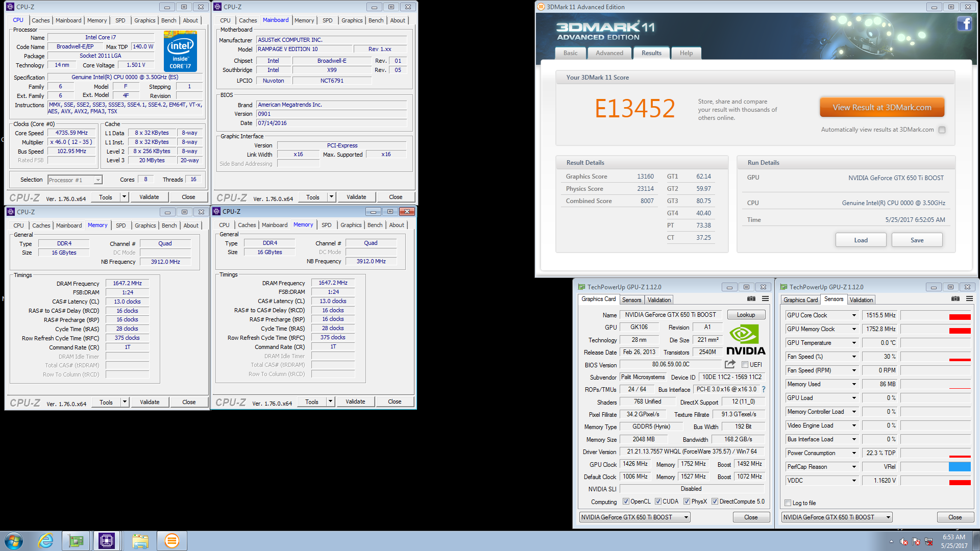Click the NVIDIA logo in GPU-Z

point(746,340)
